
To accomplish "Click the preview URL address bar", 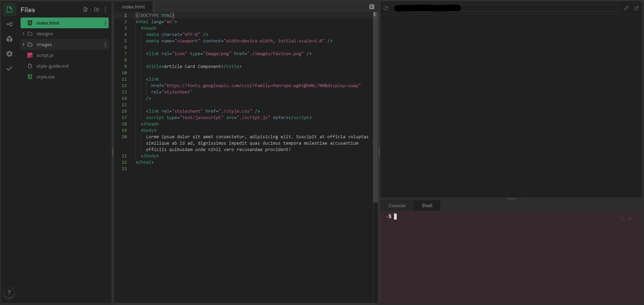I will tap(506, 8).
